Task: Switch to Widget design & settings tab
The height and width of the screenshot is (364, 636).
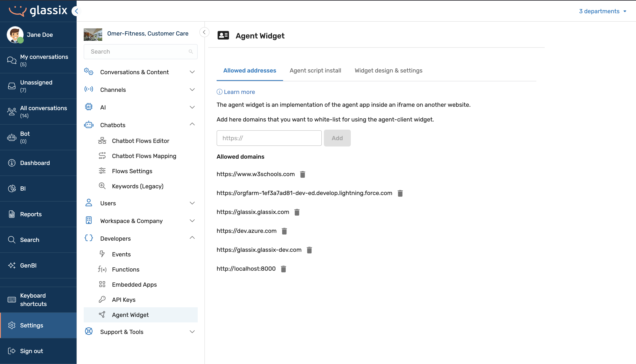Action: [x=388, y=70]
